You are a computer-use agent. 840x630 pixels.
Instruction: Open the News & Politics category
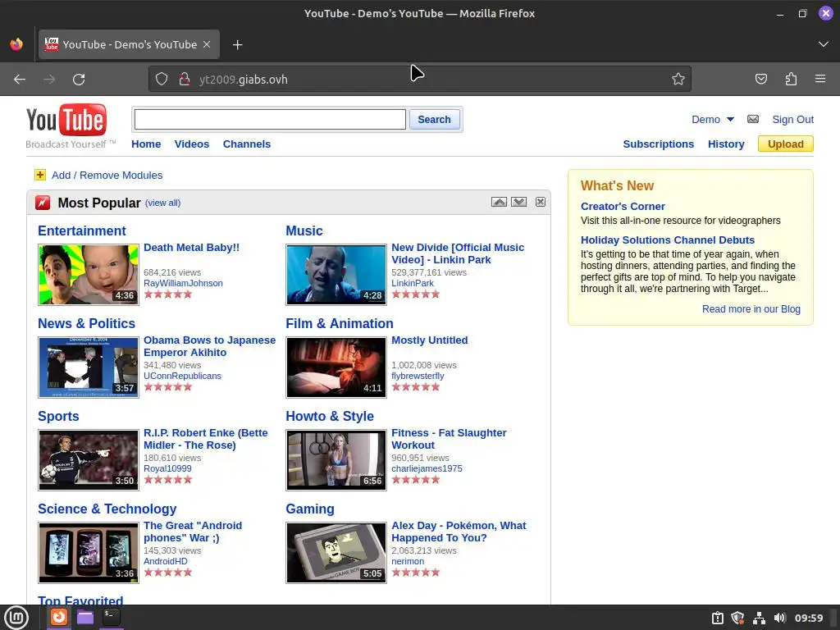86,323
